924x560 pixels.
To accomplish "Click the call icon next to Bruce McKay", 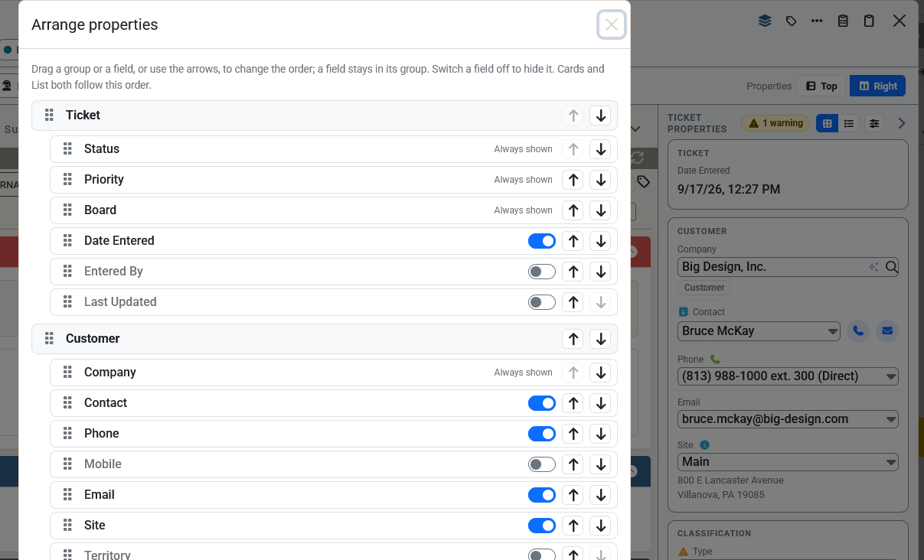I will [x=858, y=331].
